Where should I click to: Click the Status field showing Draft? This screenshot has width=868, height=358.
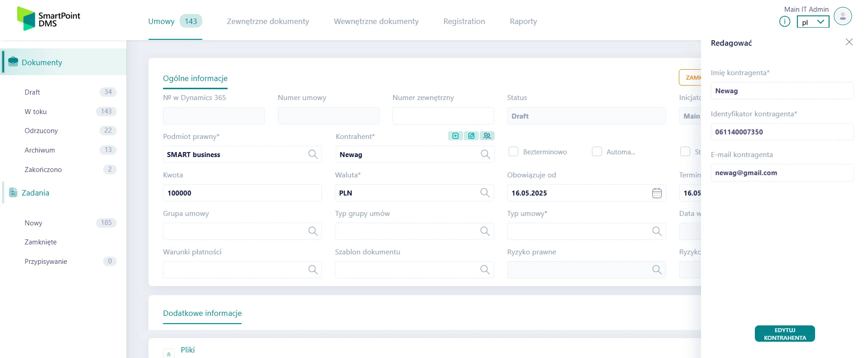click(587, 116)
